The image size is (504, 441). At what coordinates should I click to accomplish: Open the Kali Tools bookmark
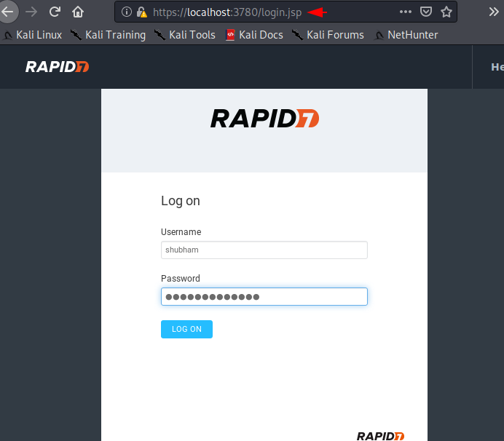pos(185,35)
